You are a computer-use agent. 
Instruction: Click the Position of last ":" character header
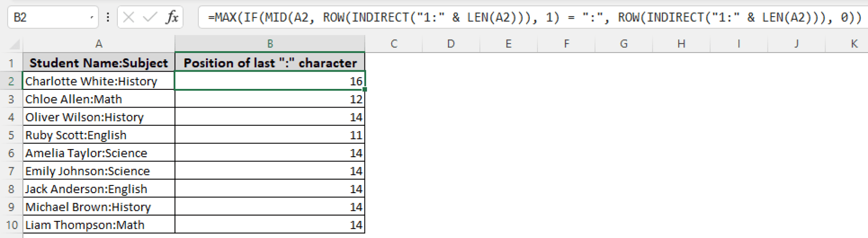270,63
